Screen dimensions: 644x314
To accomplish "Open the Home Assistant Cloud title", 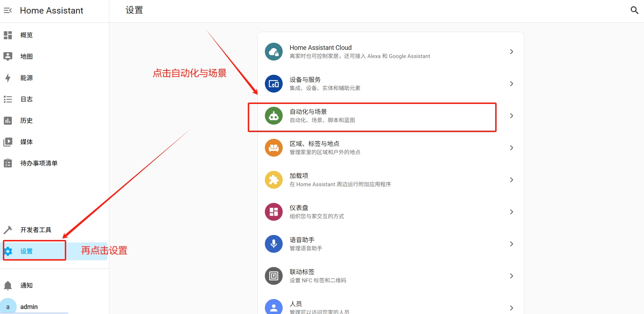I will (320, 47).
